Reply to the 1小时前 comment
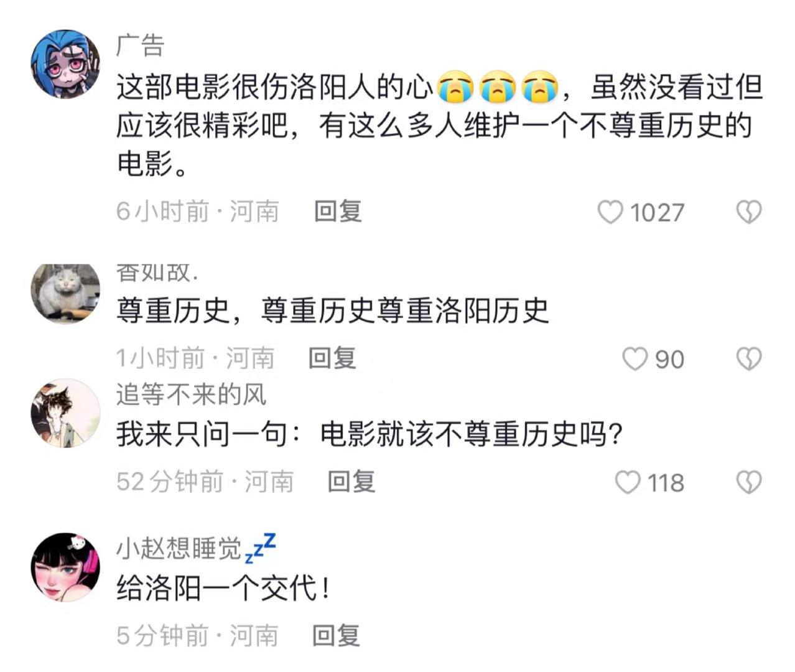795x672 pixels. point(332,358)
